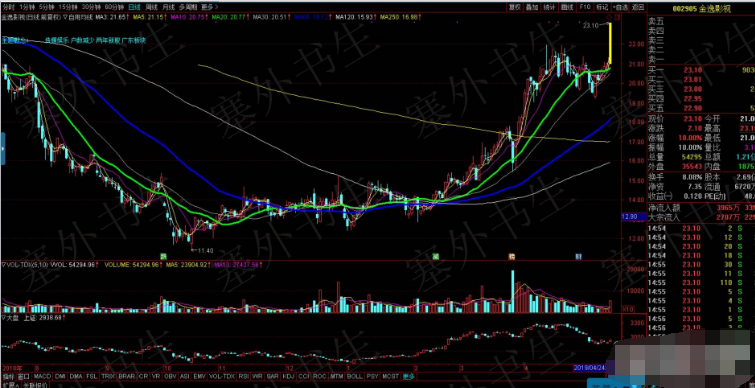Select the 15分钟 period tab

click(x=69, y=7)
